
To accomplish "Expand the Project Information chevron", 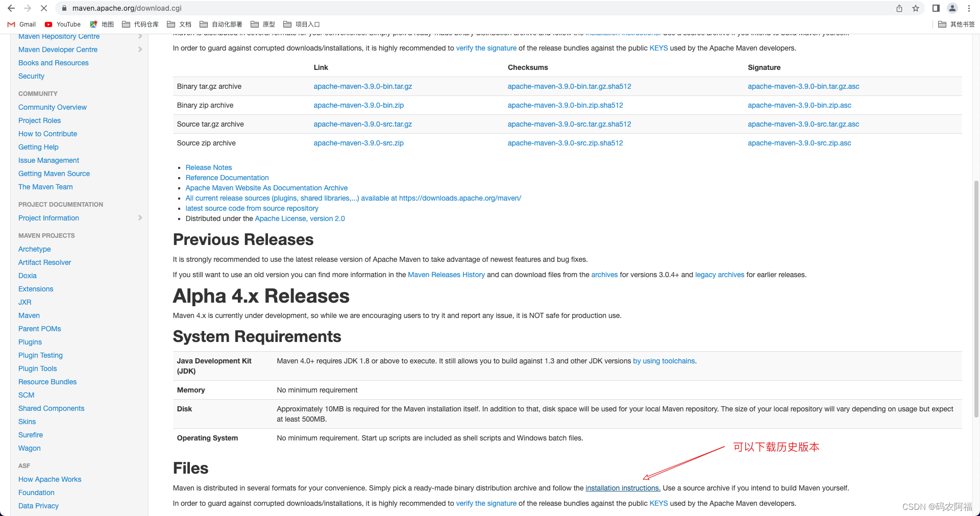I will click(140, 218).
